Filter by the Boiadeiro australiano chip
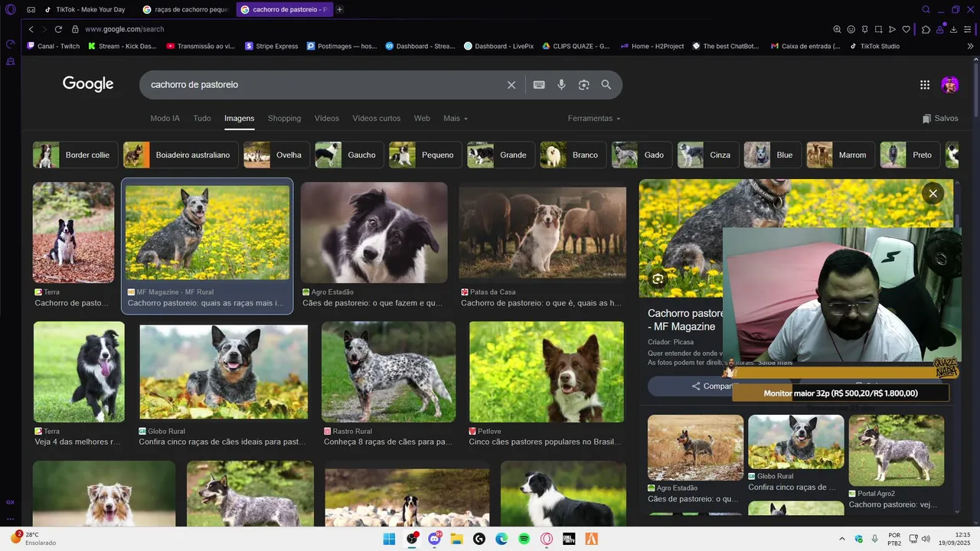This screenshot has height=551, width=980. 181,155
